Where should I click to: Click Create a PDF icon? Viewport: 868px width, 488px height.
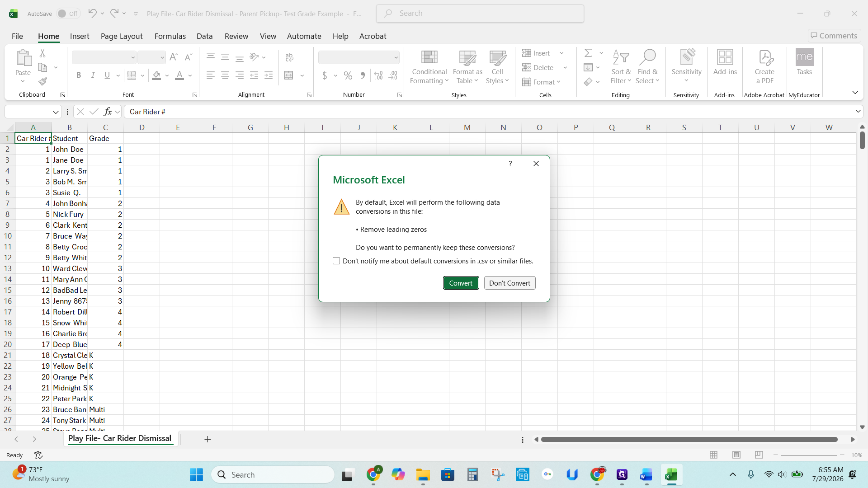pos(764,67)
